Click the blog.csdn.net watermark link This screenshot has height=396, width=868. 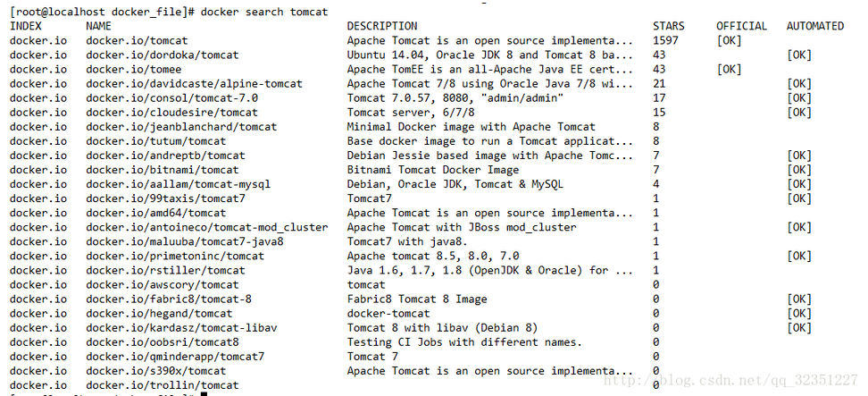click(x=730, y=380)
